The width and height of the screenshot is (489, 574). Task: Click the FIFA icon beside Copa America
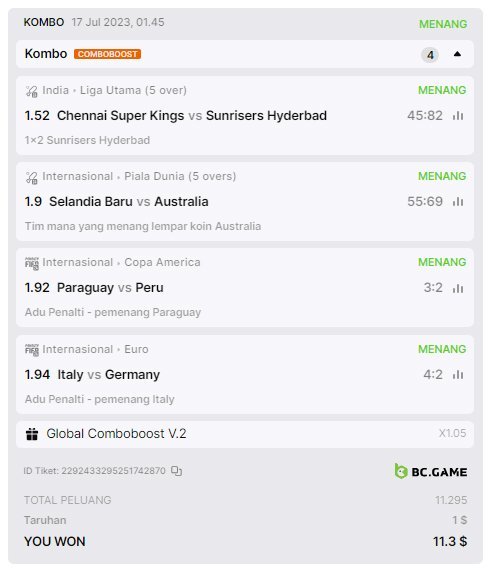coord(31,263)
